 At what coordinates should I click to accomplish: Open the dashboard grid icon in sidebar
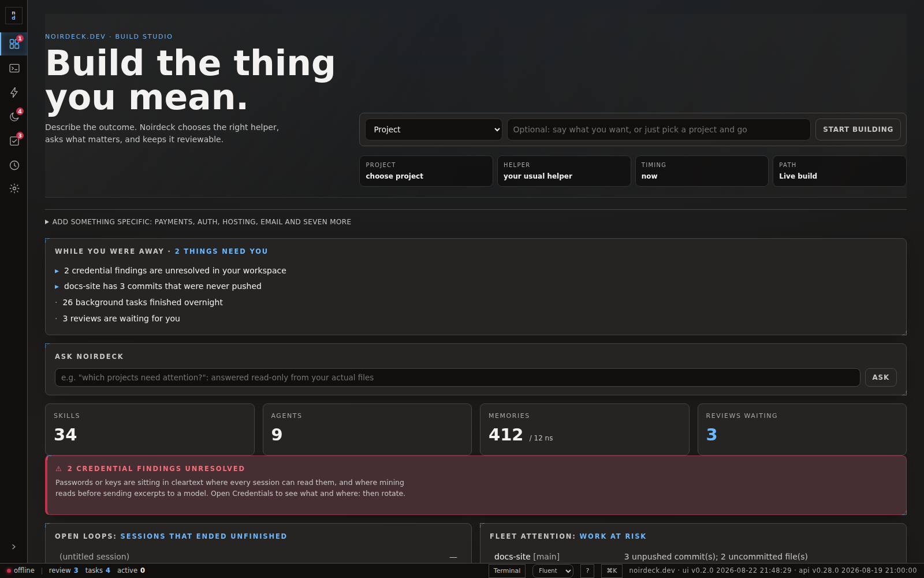point(14,44)
